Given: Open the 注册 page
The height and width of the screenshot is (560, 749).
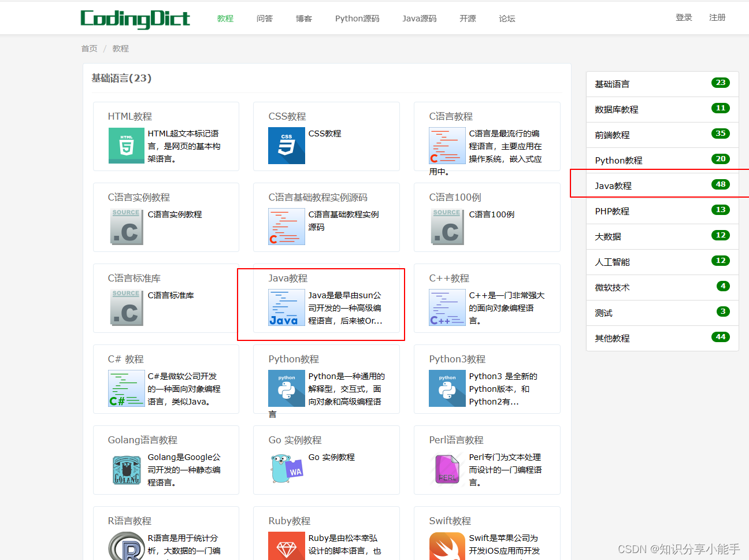Looking at the screenshot, I should [x=717, y=17].
